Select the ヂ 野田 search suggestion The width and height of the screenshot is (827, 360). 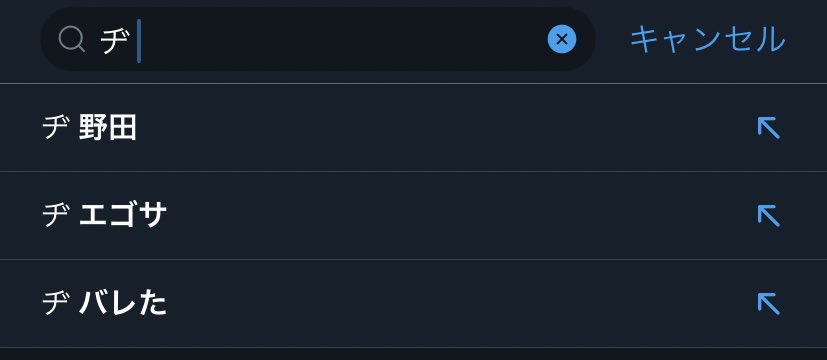coord(414,128)
